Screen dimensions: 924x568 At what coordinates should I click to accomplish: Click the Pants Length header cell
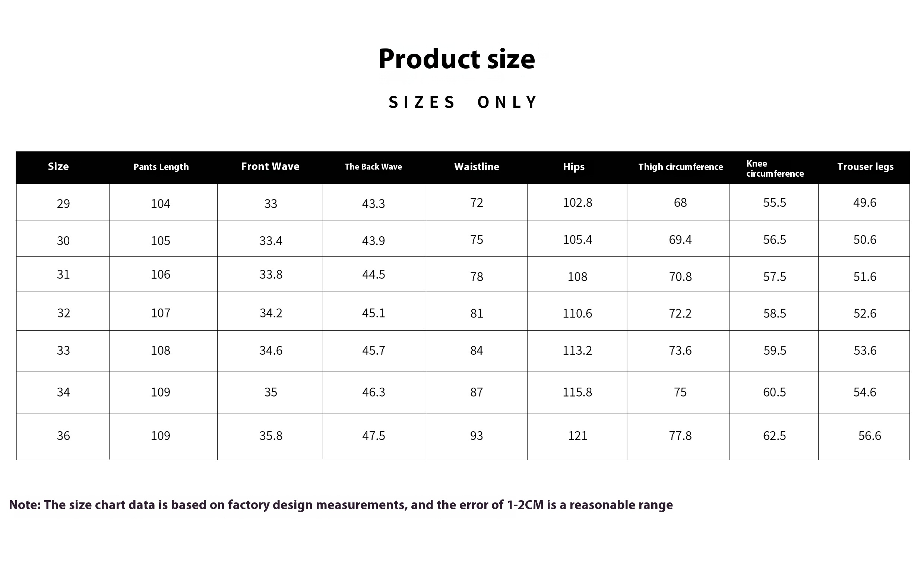click(x=161, y=167)
